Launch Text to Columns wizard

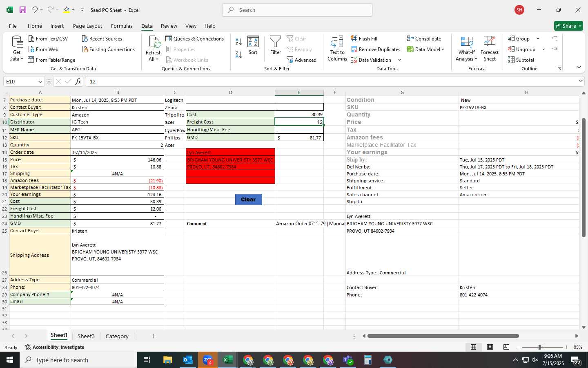click(x=337, y=48)
